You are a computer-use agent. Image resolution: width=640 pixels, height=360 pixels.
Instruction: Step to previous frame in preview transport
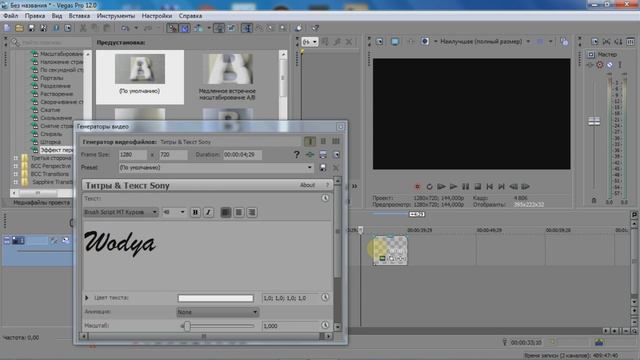513,187
